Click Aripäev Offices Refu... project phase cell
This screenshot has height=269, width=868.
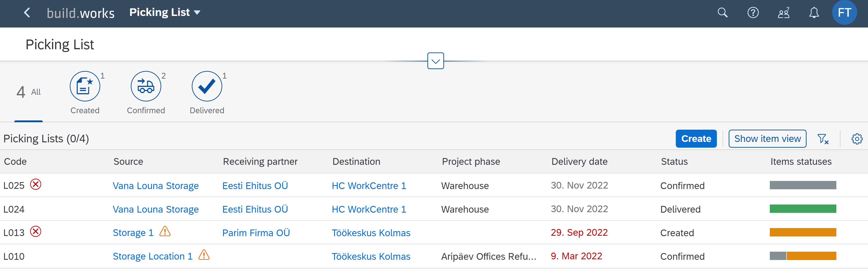[489, 257]
